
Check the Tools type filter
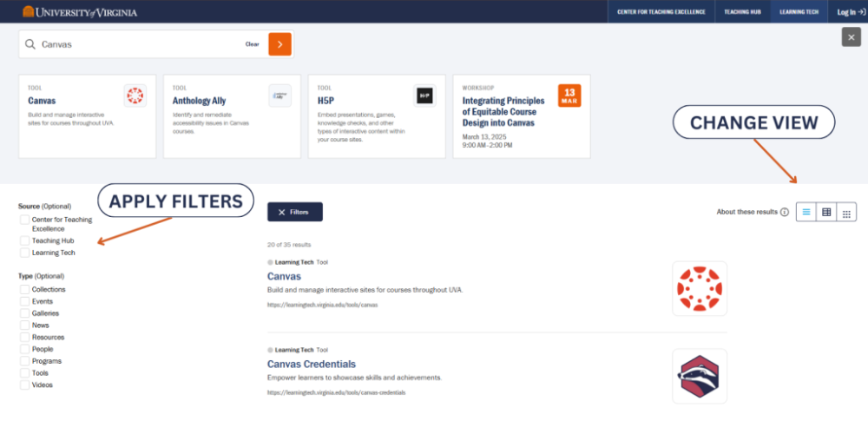tap(25, 373)
